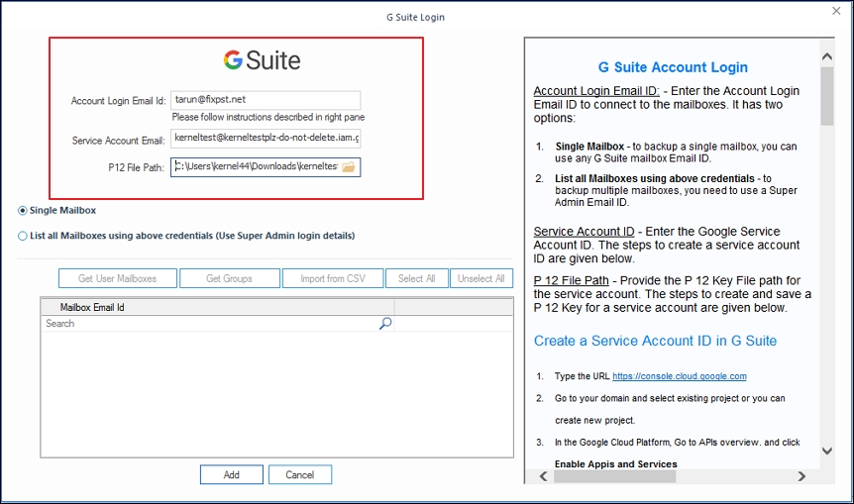Click the help pane scroll down arrow

click(827, 451)
